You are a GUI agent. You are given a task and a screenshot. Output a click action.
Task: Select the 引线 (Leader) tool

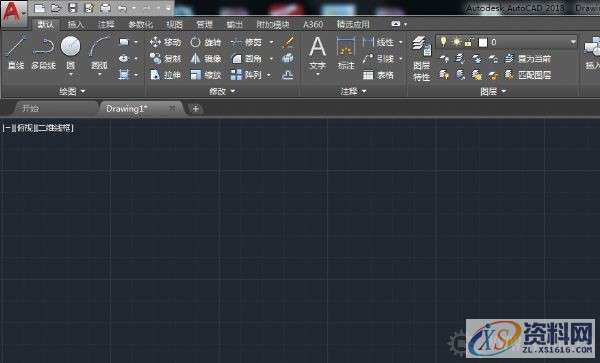click(378, 59)
